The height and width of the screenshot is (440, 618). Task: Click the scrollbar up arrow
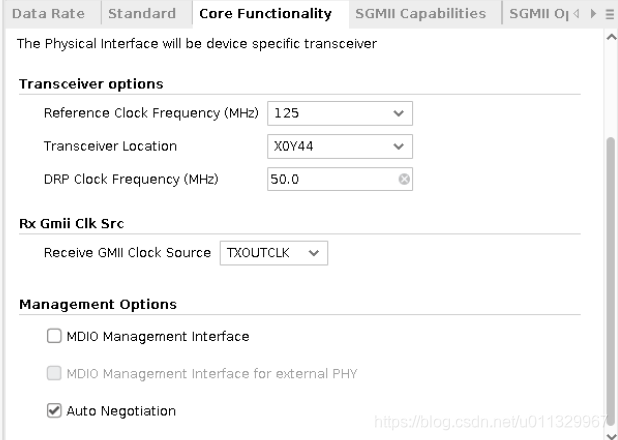point(611,37)
